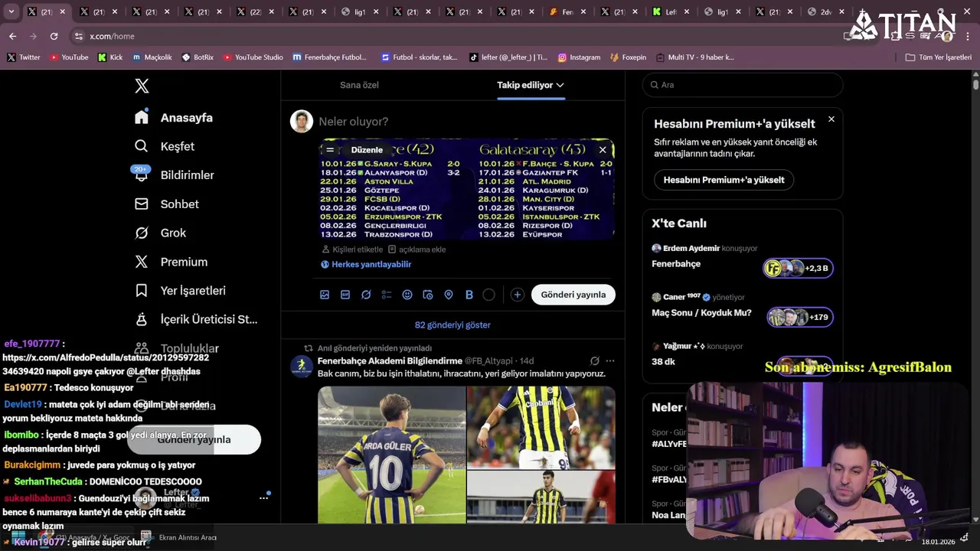Open Grok from the sidebar
980x551 pixels.
click(x=161, y=233)
